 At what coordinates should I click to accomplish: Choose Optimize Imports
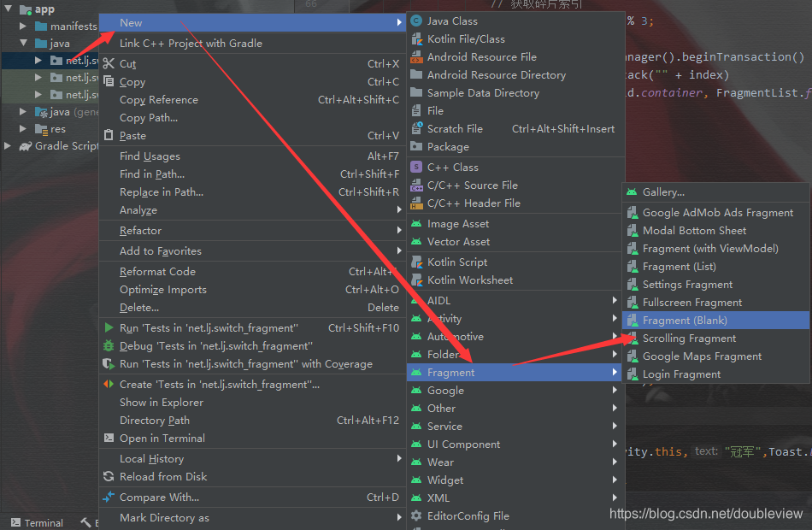(252, 290)
